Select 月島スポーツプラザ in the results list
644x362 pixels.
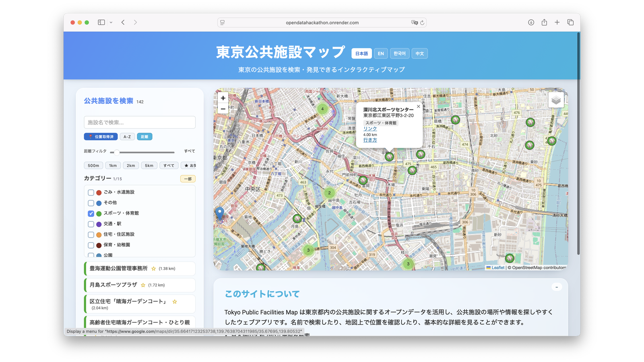coord(140,285)
